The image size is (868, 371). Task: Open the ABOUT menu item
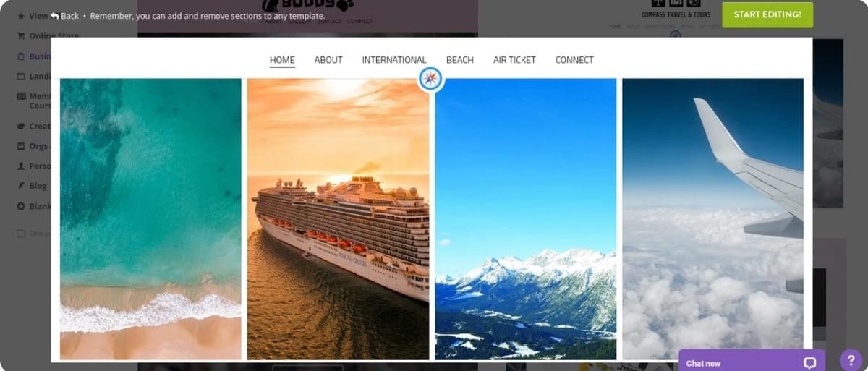click(x=328, y=60)
